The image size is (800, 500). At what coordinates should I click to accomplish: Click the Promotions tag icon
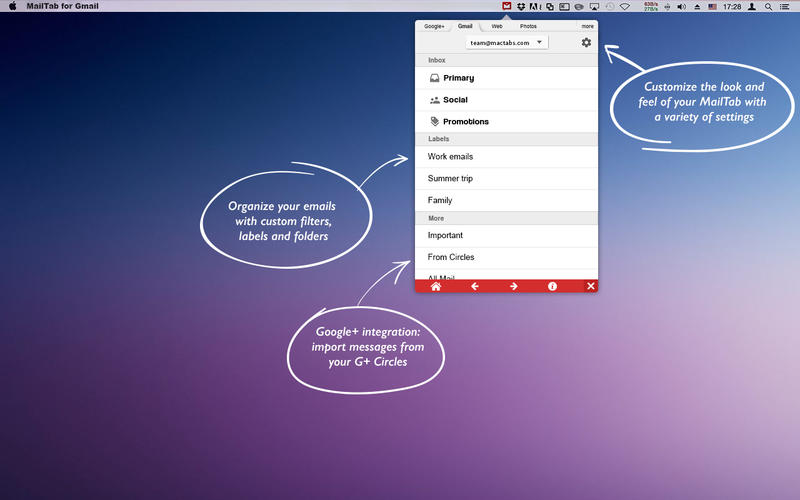[x=434, y=121]
